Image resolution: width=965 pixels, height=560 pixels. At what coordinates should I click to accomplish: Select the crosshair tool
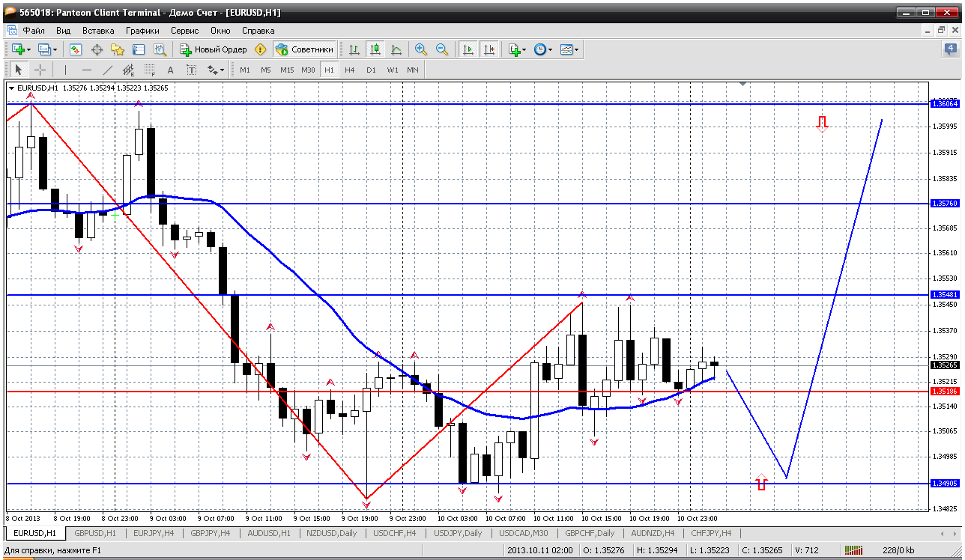point(40,70)
